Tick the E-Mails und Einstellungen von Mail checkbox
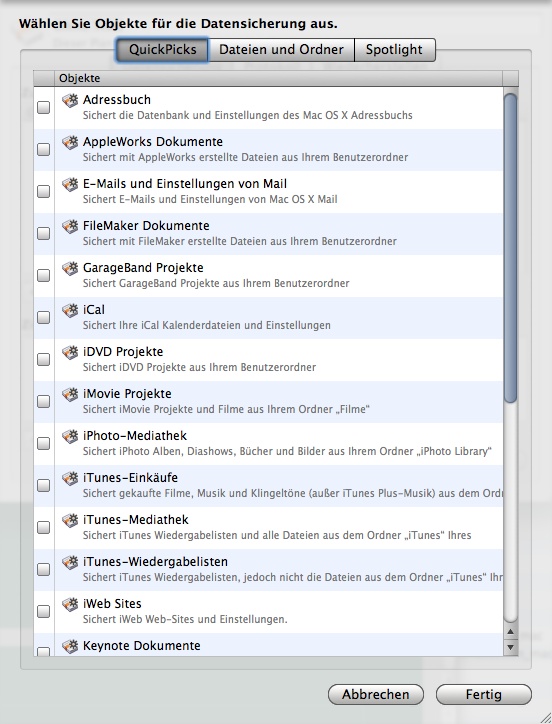This screenshot has width=552, height=724. (x=43, y=192)
